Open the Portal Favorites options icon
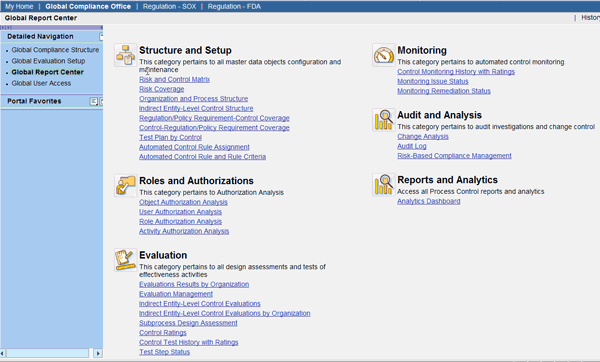 pyautogui.click(x=93, y=101)
